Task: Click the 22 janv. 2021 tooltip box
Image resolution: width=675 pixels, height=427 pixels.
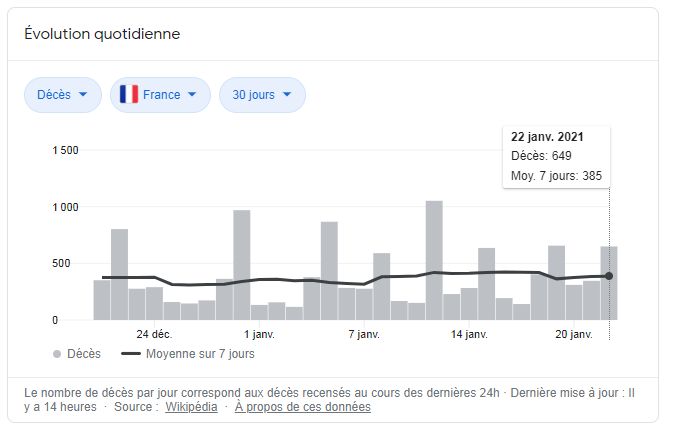Action: [x=556, y=157]
